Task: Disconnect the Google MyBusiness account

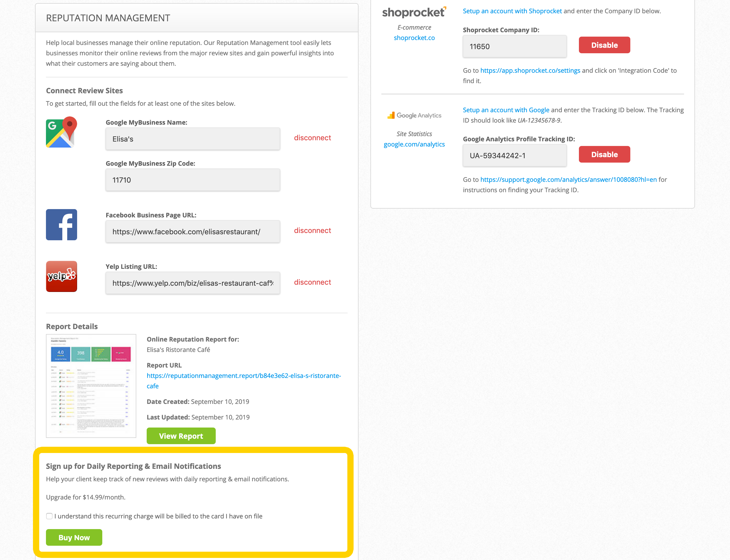Action: tap(312, 138)
